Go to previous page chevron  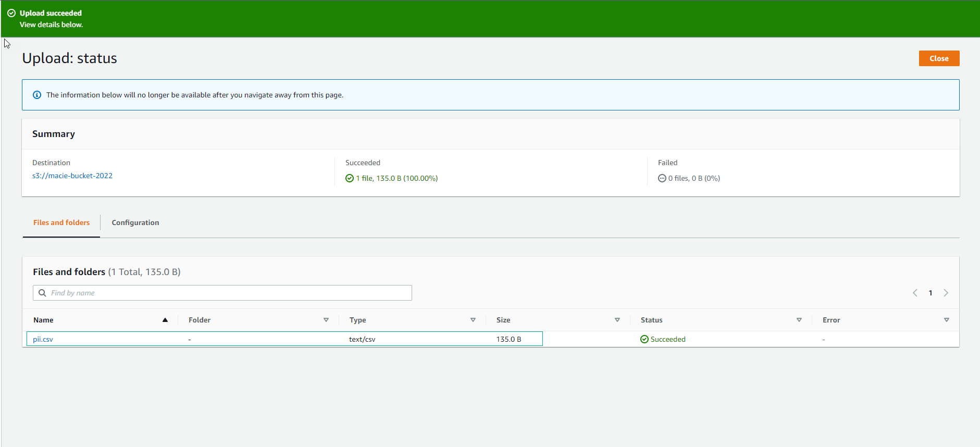[915, 293]
